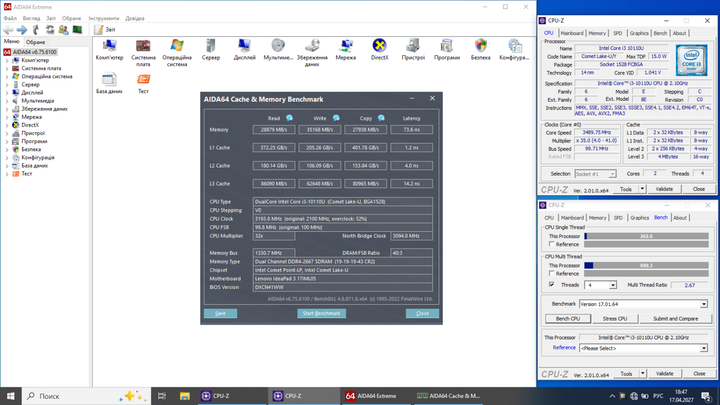This screenshot has height=405, width=720.
Task: Open the Tools dropdown arrow in upper CPU-Z
Action: pos(642,189)
